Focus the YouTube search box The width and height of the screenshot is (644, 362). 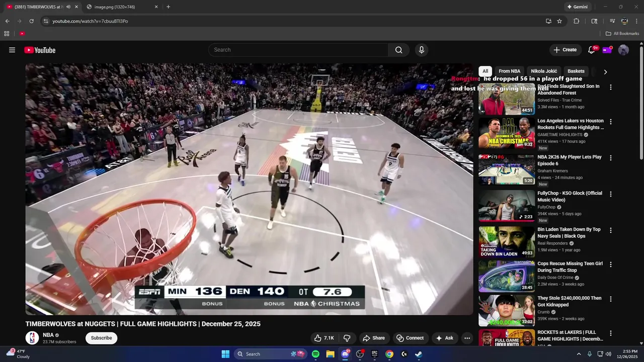click(298, 50)
